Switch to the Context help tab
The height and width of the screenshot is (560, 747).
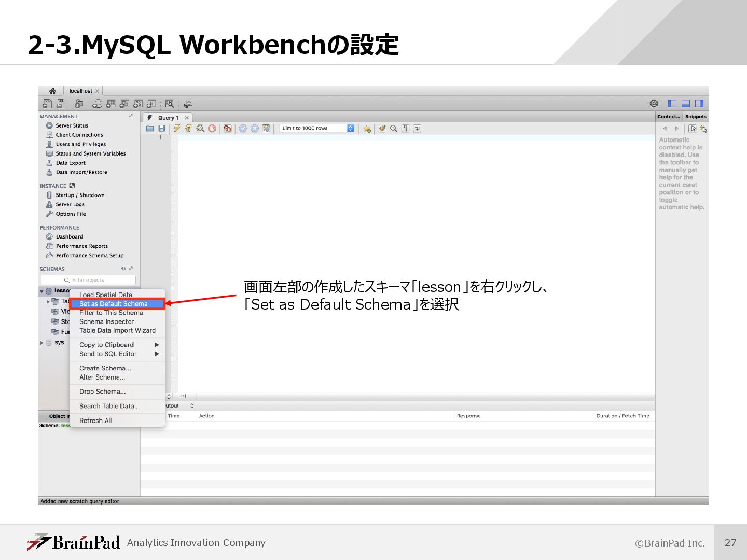pos(669,117)
